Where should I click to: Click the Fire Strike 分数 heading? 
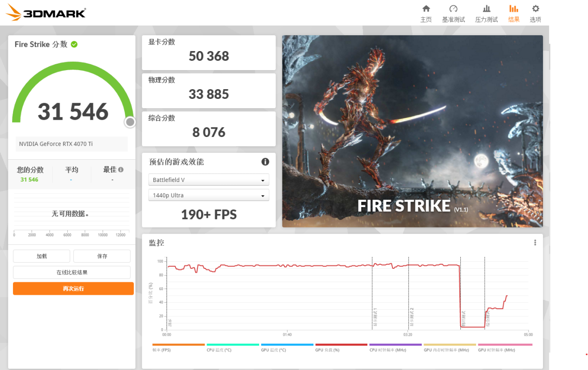[41, 44]
